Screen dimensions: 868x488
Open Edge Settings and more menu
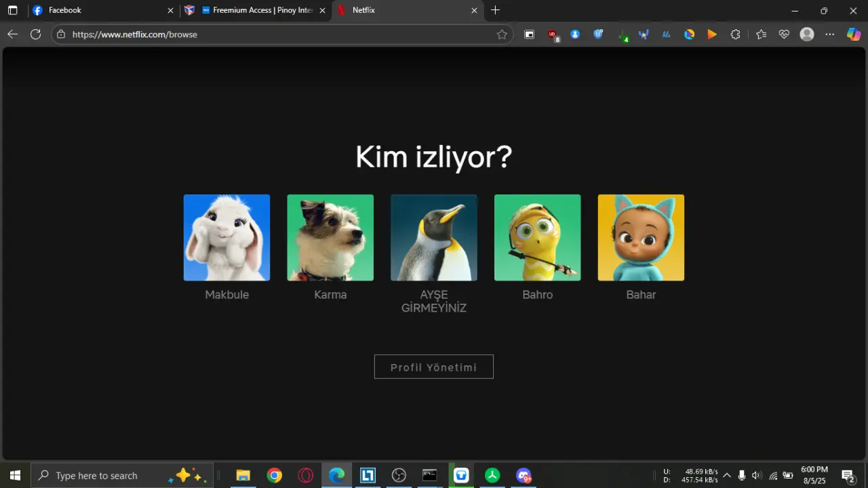(830, 35)
